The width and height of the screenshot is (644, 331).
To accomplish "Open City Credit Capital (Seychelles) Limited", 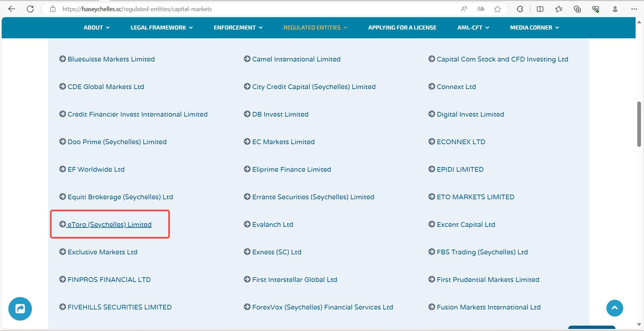I will tap(314, 87).
